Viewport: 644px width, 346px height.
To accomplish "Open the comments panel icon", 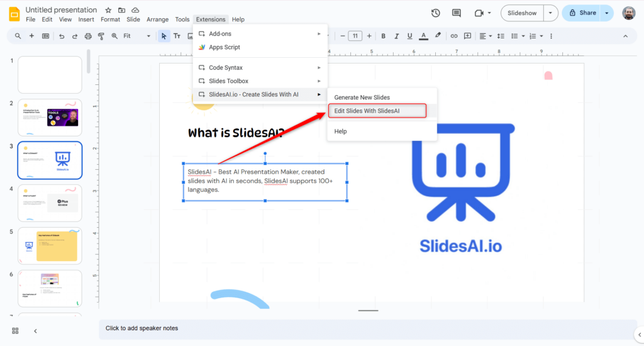I will coord(456,13).
